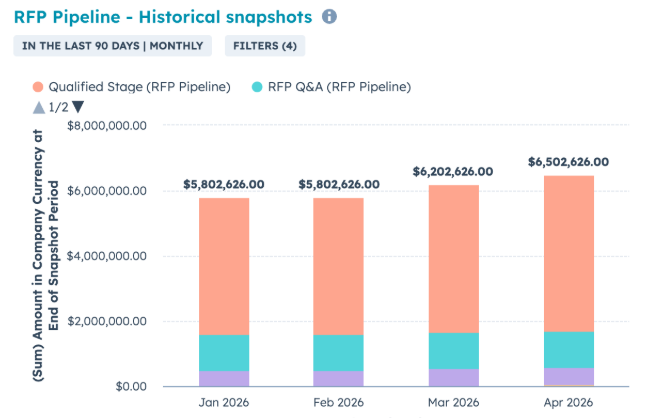The image size is (653, 418).
Task: Open the Filters (4) button
Action: [265, 45]
